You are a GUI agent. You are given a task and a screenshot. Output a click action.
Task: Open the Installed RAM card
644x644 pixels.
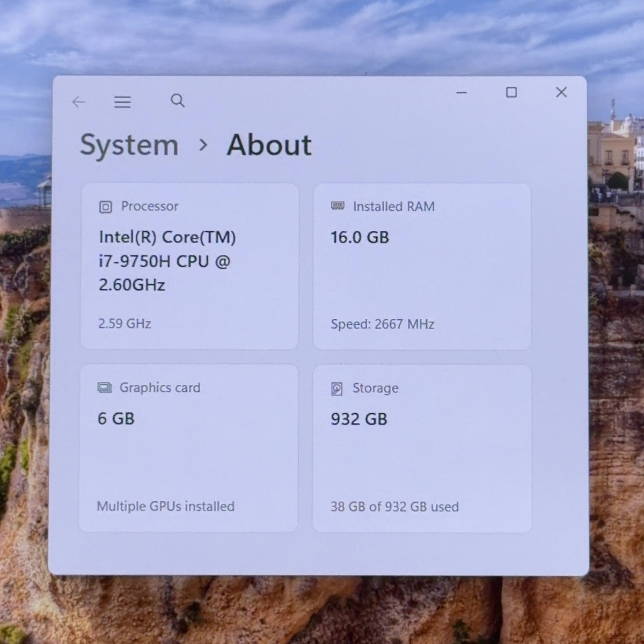tap(422, 267)
